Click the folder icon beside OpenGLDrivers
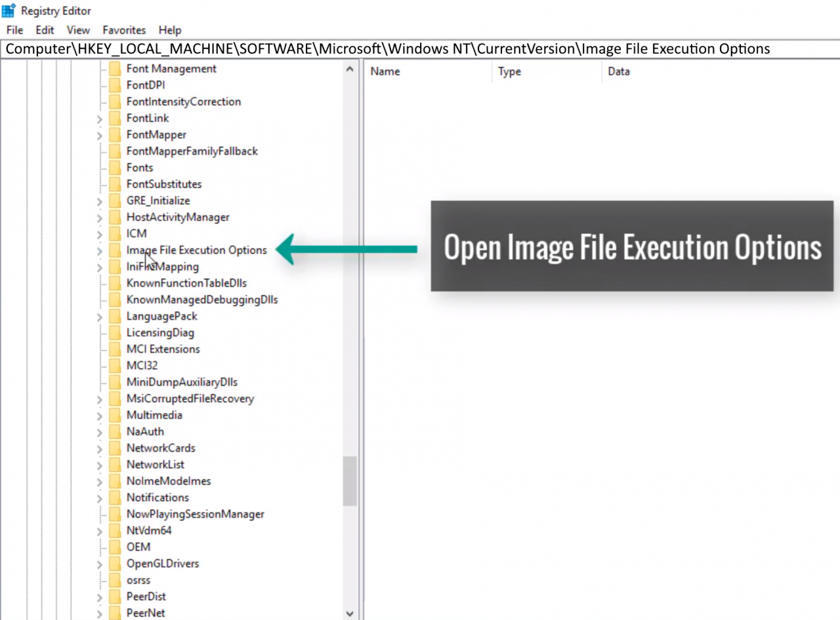 pos(115,564)
